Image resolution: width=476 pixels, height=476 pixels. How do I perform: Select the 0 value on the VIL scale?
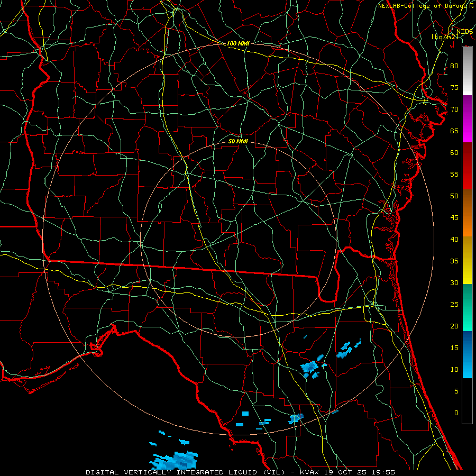click(456, 413)
